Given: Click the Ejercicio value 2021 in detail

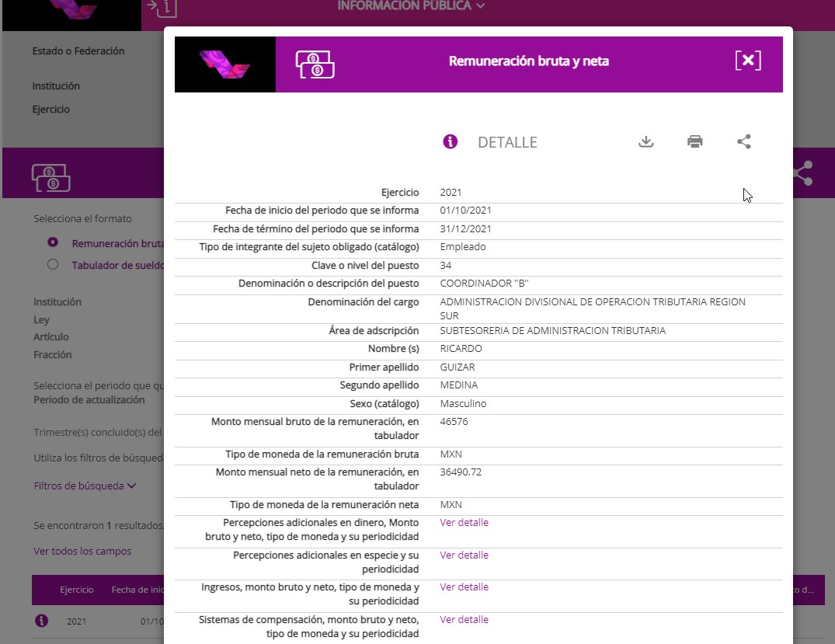Looking at the screenshot, I should [451, 193].
